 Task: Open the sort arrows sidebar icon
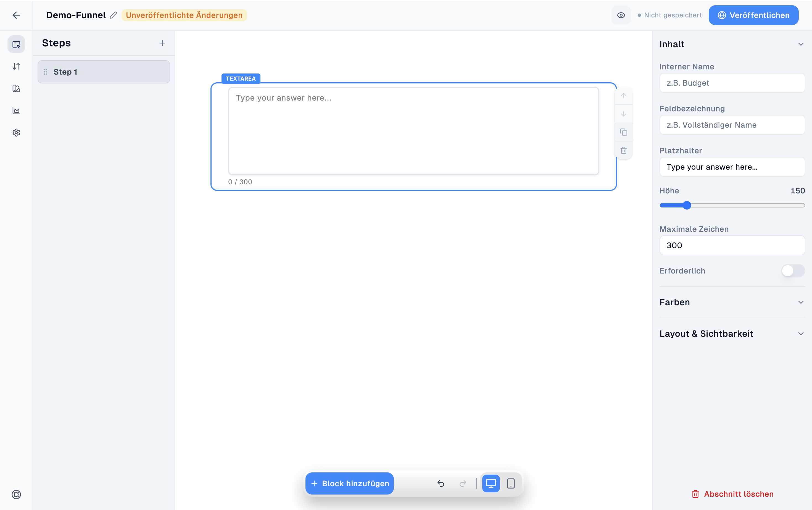click(x=16, y=67)
